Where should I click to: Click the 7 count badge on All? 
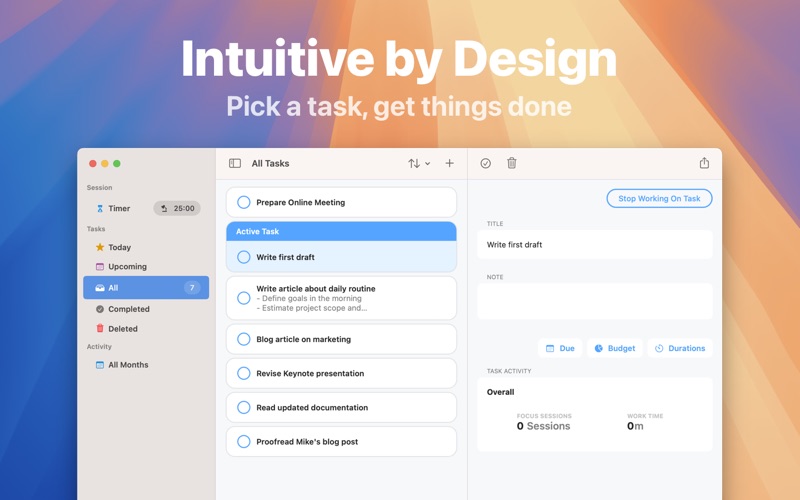tap(192, 288)
